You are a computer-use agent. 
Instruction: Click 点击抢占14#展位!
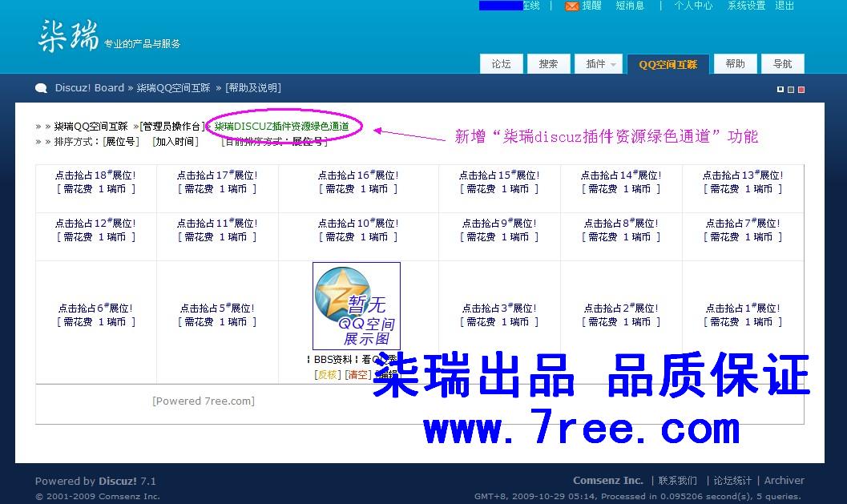click(621, 175)
